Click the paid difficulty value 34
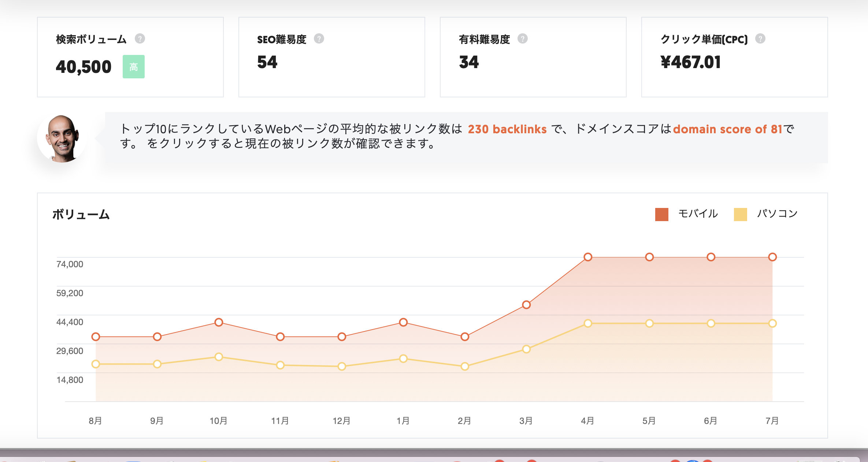 point(469,62)
